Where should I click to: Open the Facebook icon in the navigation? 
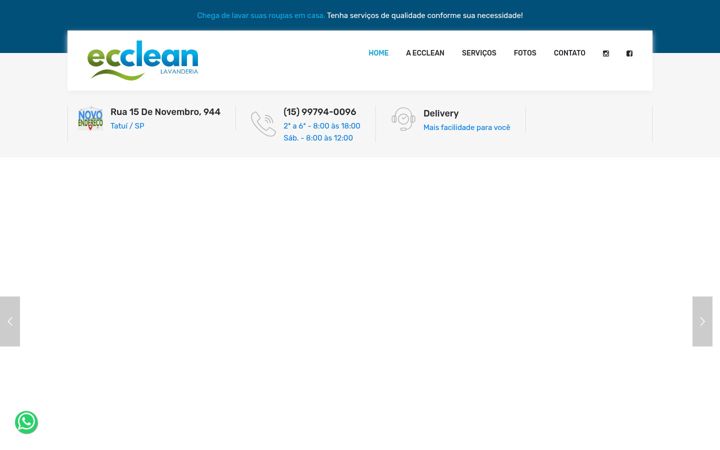point(629,53)
